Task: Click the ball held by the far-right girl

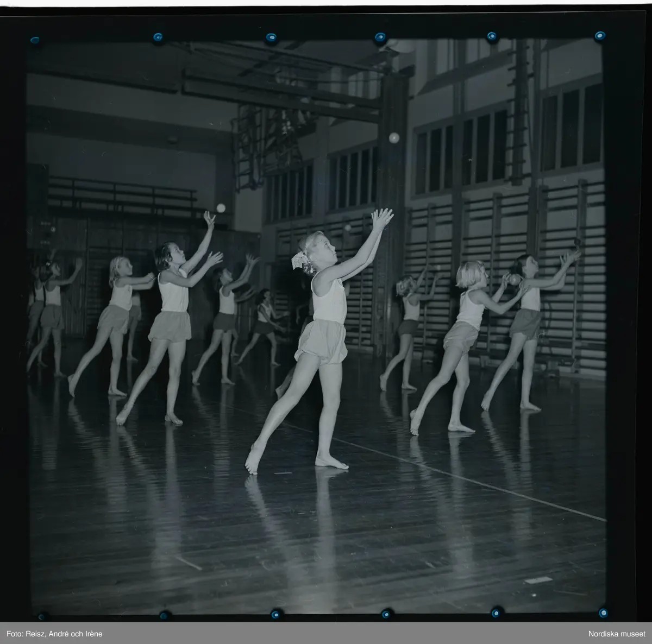Action: [x=514, y=279]
